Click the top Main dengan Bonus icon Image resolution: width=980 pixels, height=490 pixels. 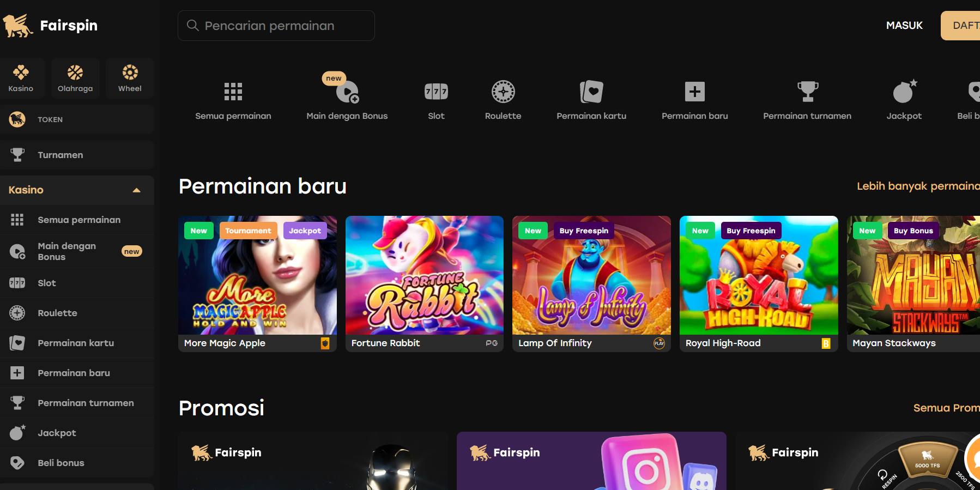coord(347,92)
